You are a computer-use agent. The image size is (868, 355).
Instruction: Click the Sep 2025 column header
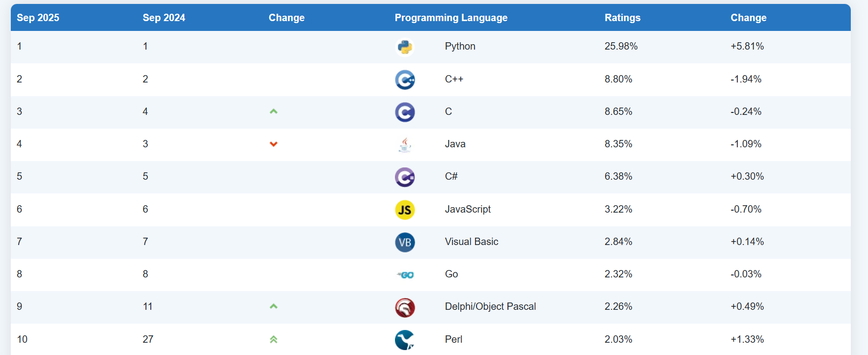click(38, 18)
